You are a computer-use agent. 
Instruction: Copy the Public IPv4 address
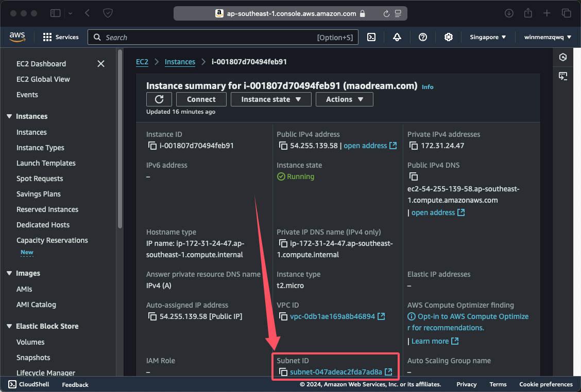pos(283,146)
